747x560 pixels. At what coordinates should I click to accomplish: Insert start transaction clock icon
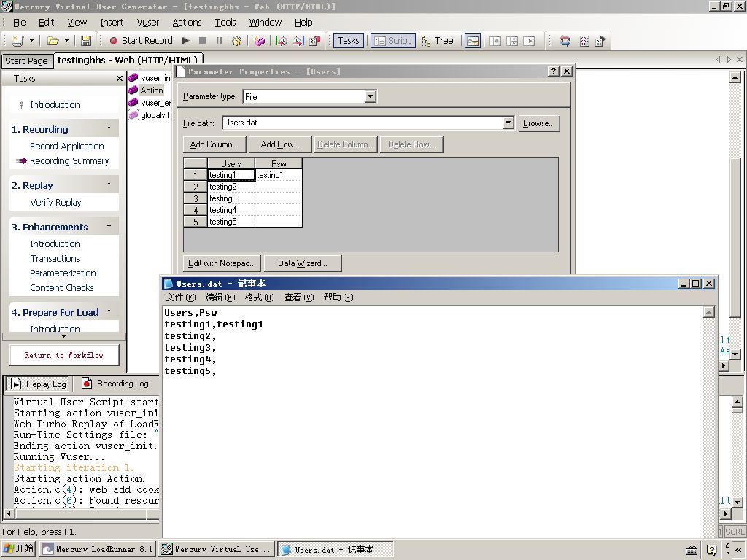pyautogui.click(x=282, y=41)
